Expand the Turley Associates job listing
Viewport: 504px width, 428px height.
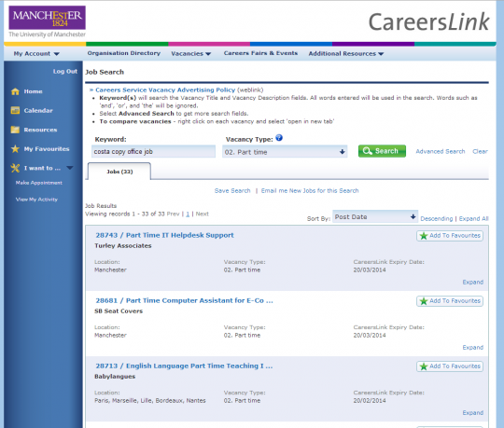pos(473,283)
